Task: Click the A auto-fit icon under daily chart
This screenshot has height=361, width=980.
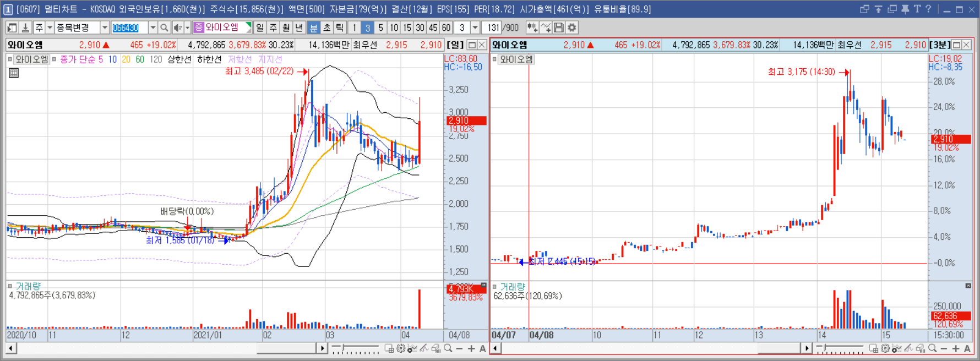Action: click(x=483, y=348)
